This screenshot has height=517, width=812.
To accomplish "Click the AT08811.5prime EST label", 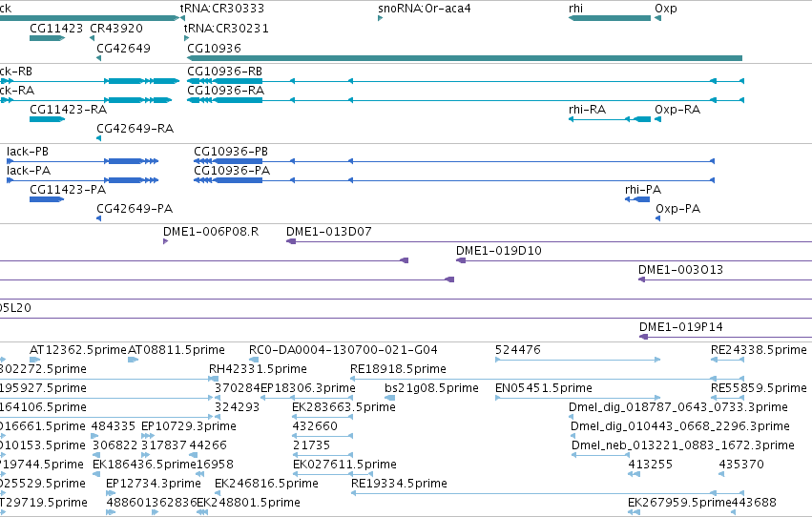I will pos(177,350).
